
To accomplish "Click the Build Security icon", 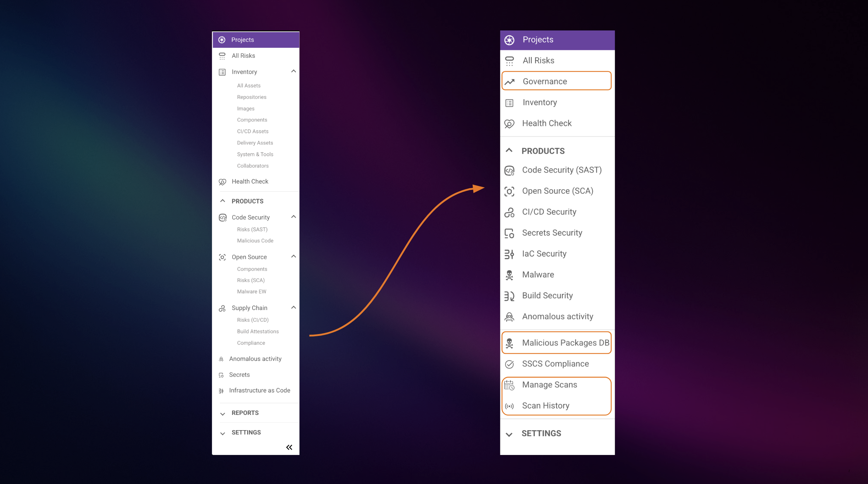I will coord(510,296).
